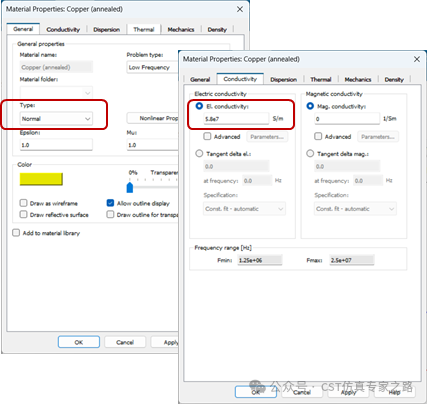Open magnetic Specification Const. fit dropdown
The height and width of the screenshot is (404, 427).
pyautogui.click(x=355, y=209)
